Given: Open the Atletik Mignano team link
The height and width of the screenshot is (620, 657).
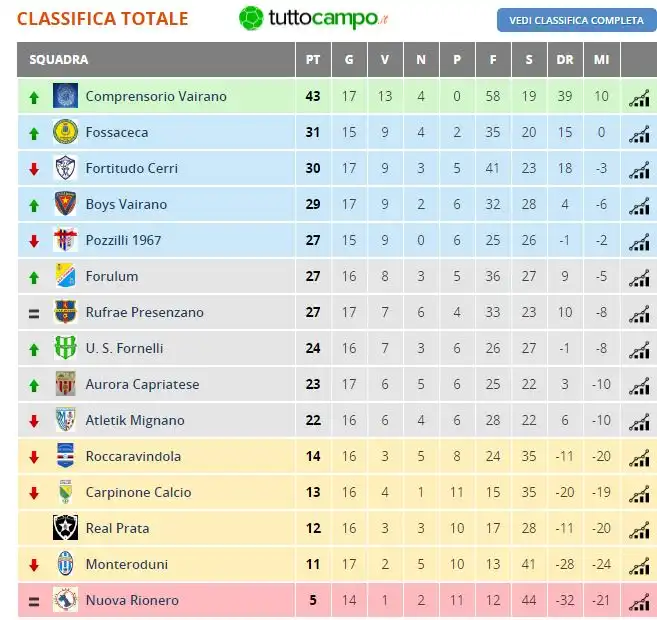Looking at the screenshot, I should (x=135, y=420).
